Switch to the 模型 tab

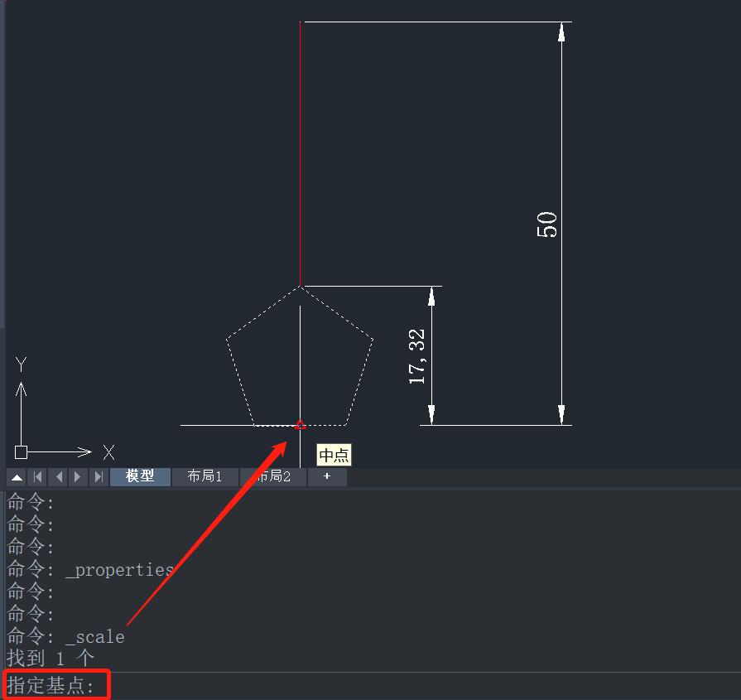140,477
